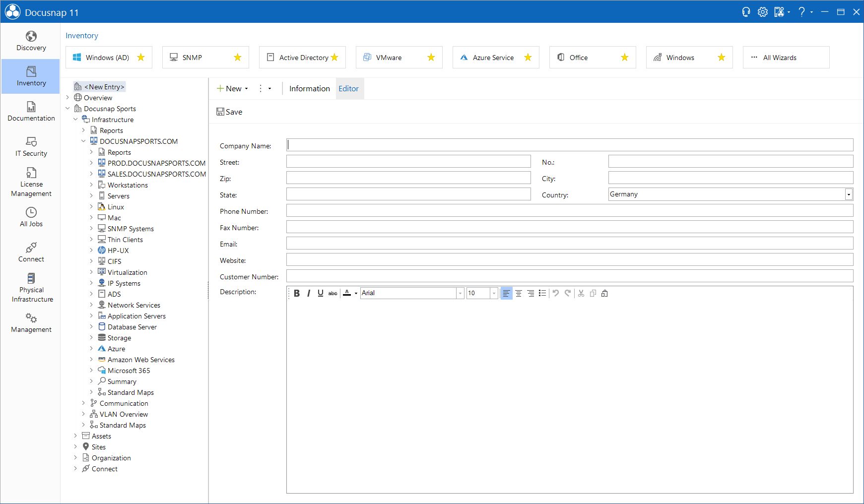The image size is (864, 504).
Task: Insert bullet list in description
Action: coord(542,293)
